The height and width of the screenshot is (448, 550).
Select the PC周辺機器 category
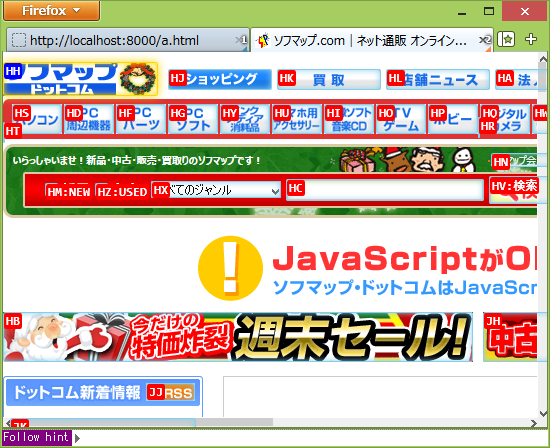pos(89,119)
